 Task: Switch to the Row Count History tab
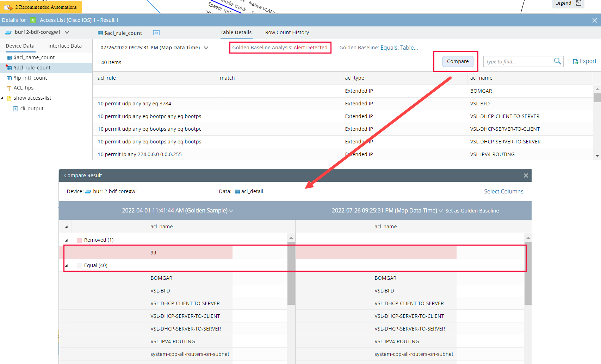pyautogui.click(x=287, y=32)
